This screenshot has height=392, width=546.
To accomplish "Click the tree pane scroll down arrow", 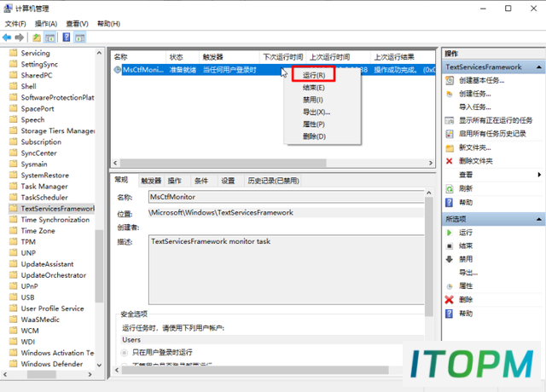I will (99, 365).
